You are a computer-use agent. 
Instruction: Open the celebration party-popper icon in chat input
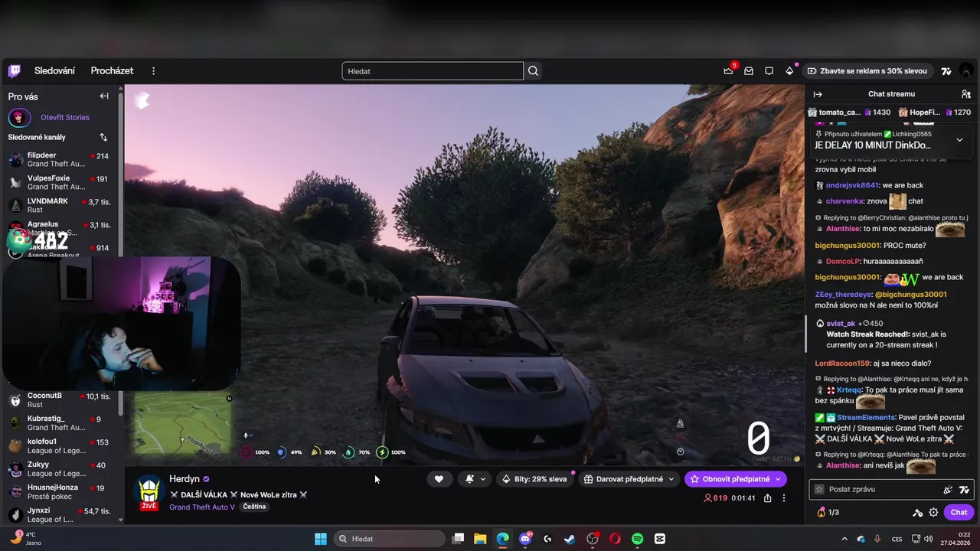pyautogui.click(x=948, y=489)
